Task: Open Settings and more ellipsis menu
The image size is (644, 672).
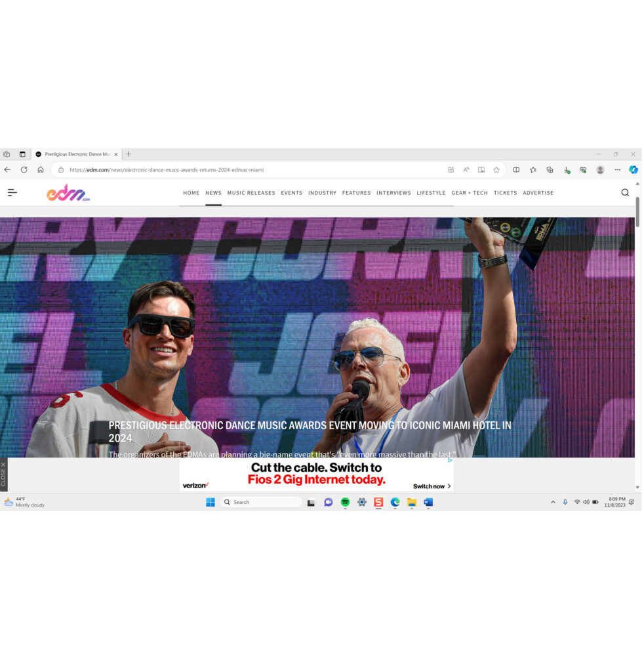Action: 617,169
